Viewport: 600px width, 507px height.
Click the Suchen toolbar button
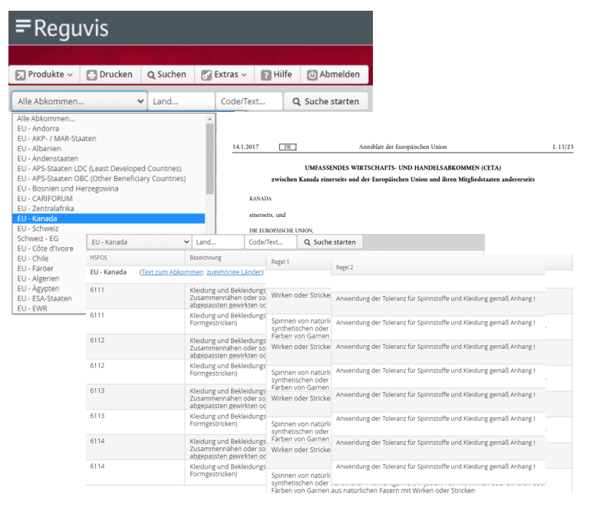165,75
